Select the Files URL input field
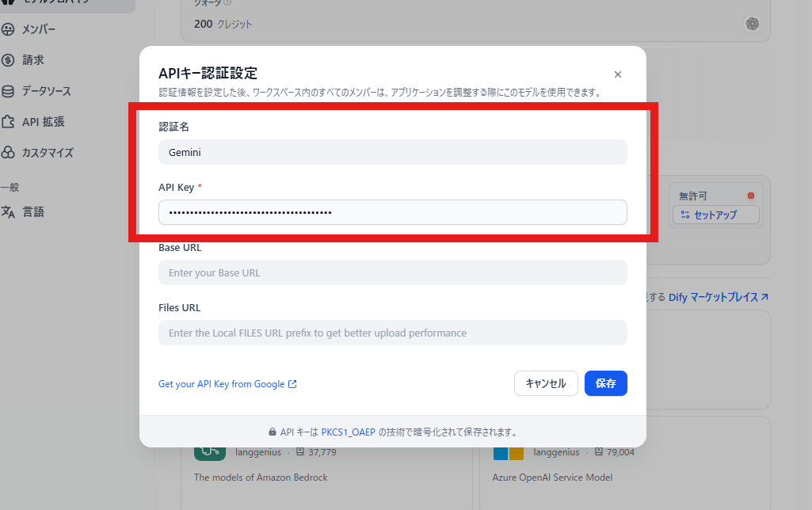The image size is (812, 510). [x=392, y=333]
